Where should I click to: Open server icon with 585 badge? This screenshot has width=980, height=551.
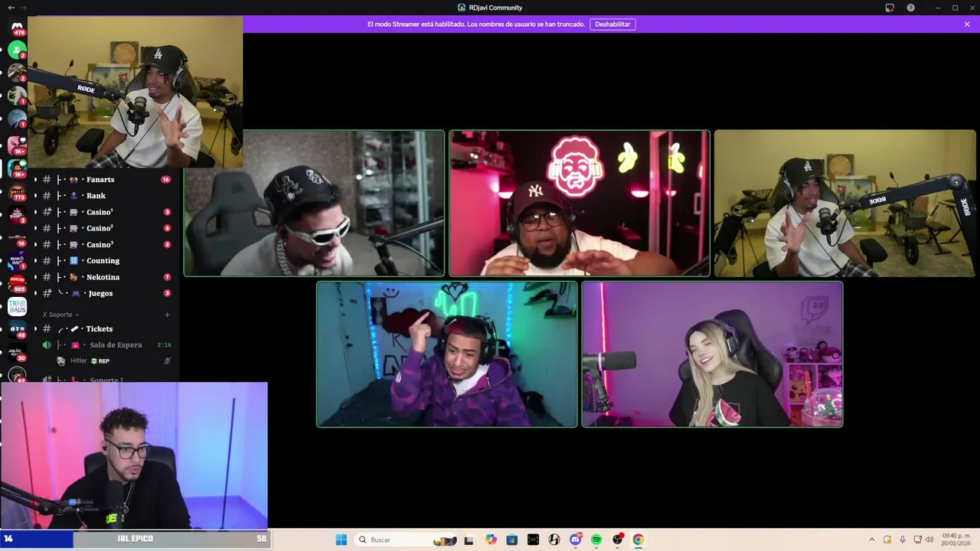tap(17, 284)
